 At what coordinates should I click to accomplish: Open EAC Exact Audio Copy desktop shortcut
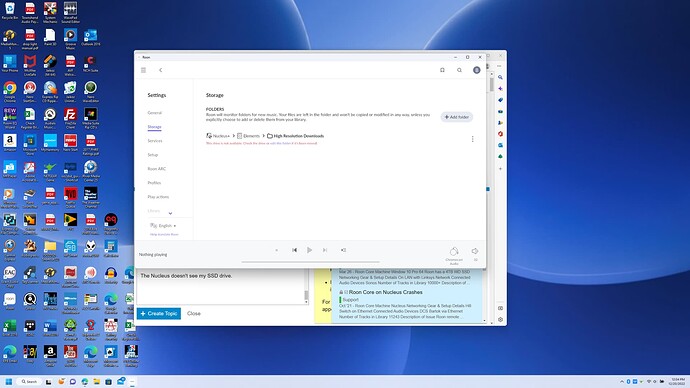(x=10, y=276)
